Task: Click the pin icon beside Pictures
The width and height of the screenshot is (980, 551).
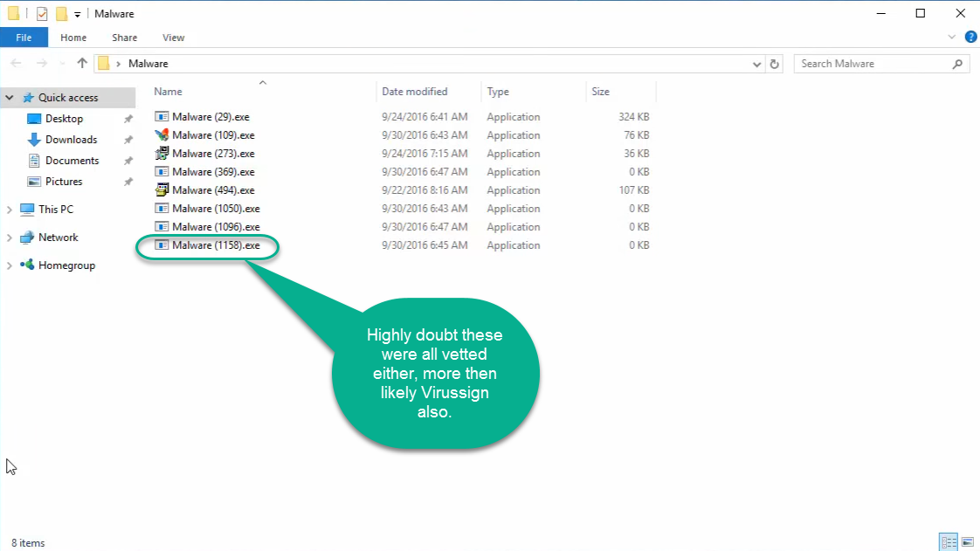Action: 128,182
